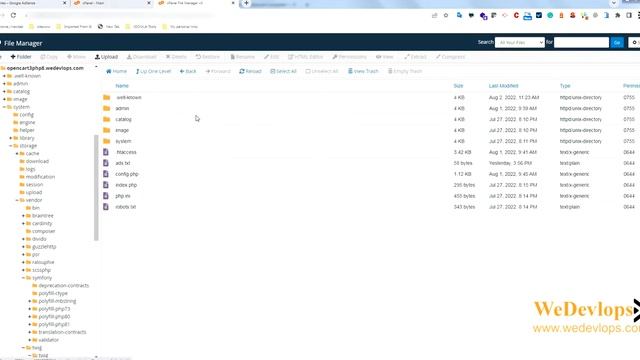640x360 pixels.
Task: Collapse the system folder in tree
Action: 4,107
